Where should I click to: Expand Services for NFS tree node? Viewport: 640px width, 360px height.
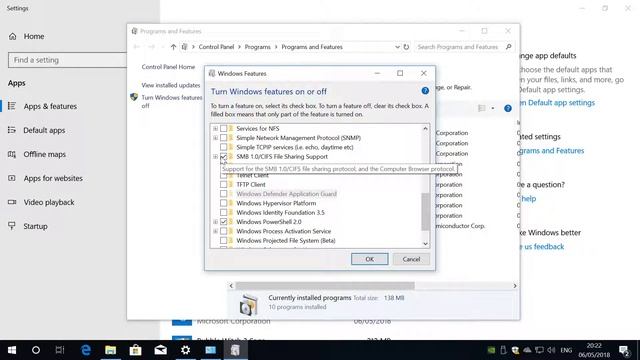tap(215, 129)
